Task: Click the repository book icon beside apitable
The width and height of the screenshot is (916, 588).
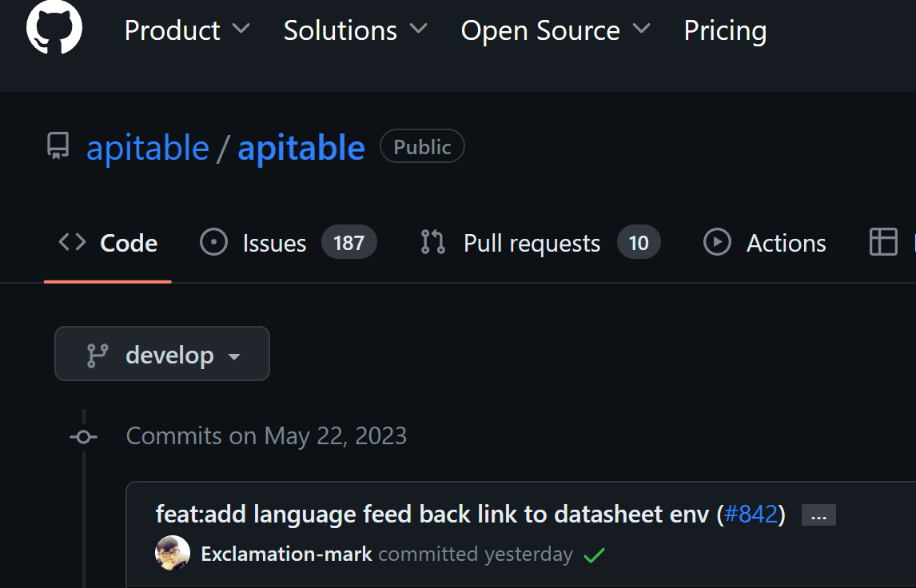Action: click(x=58, y=147)
